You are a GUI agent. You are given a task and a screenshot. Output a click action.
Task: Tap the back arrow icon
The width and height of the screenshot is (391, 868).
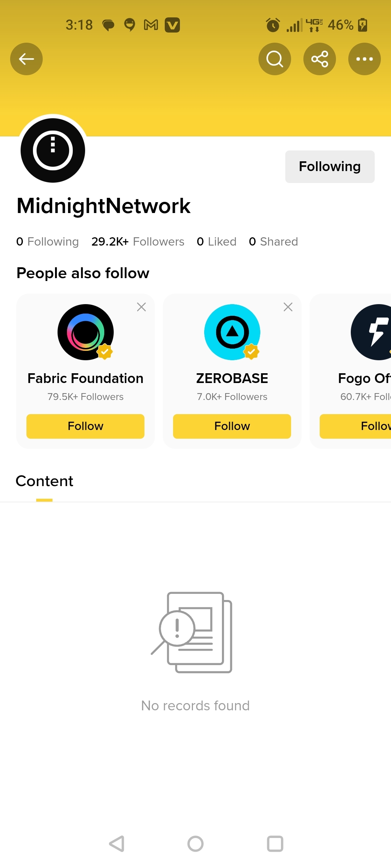[26, 59]
